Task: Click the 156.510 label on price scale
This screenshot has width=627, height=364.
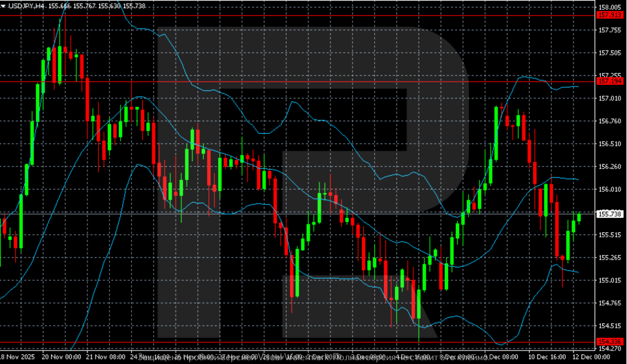Action: (x=609, y=144)
